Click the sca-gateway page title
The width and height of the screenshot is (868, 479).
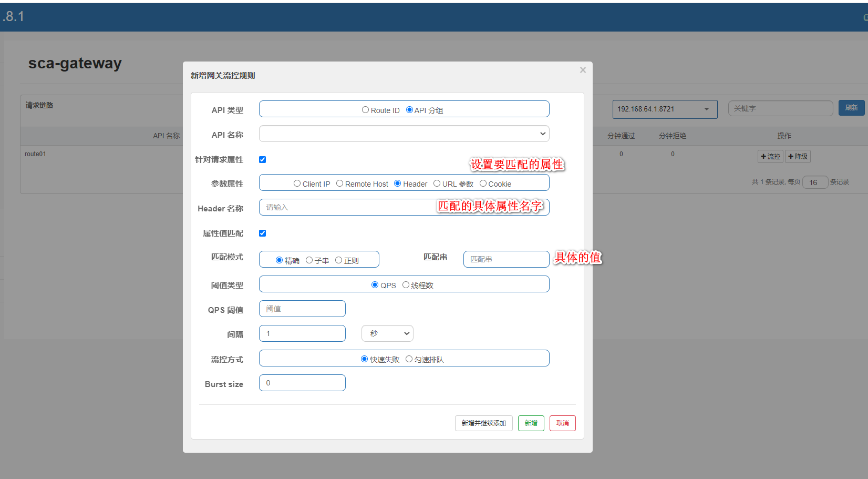[75, 63]
